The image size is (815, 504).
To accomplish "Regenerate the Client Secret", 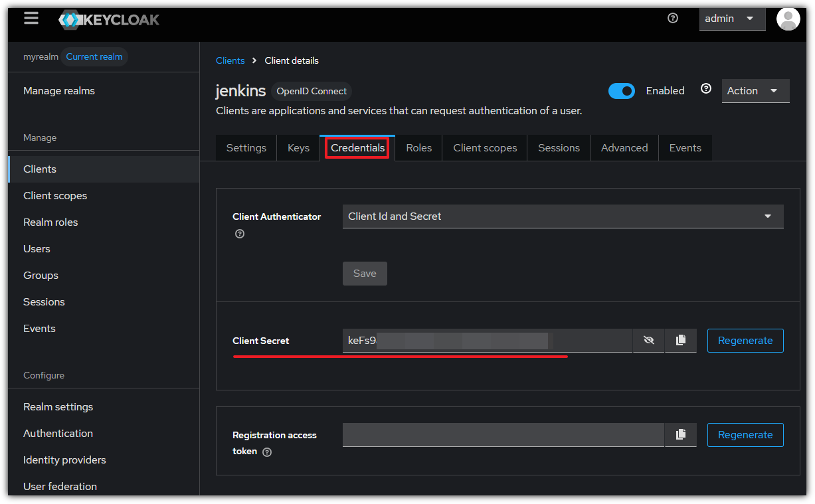I will (x=745, y=341).
